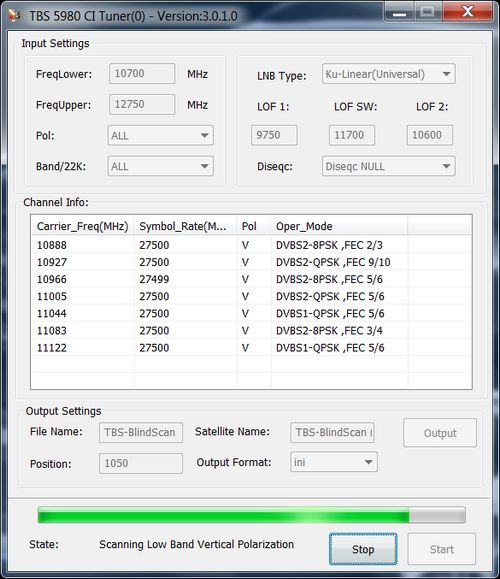Select the row with carrier 11122

click(x=251, y=347)
